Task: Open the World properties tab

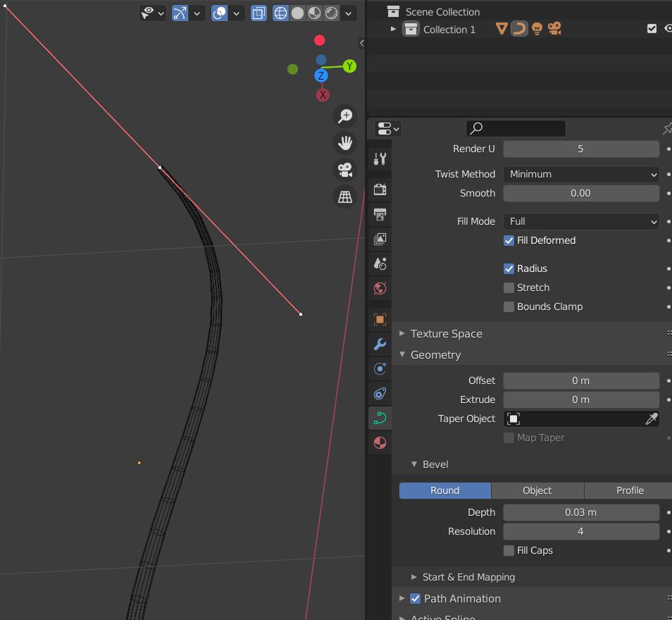Action: click(380, 289)
